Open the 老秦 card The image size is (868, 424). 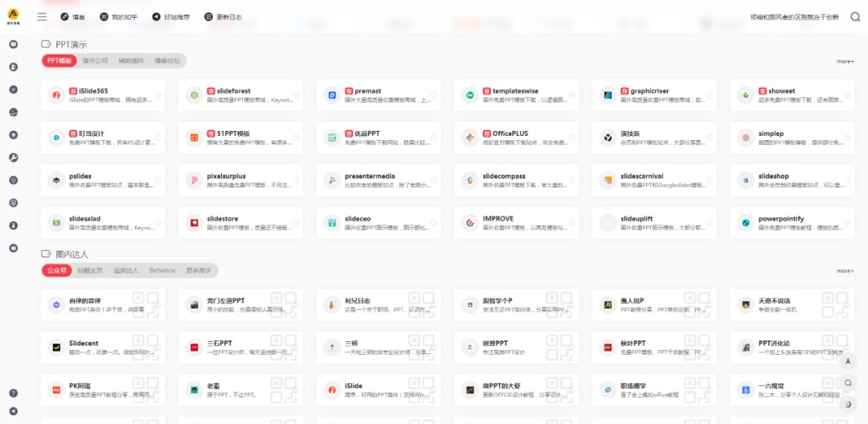(241, 390)
